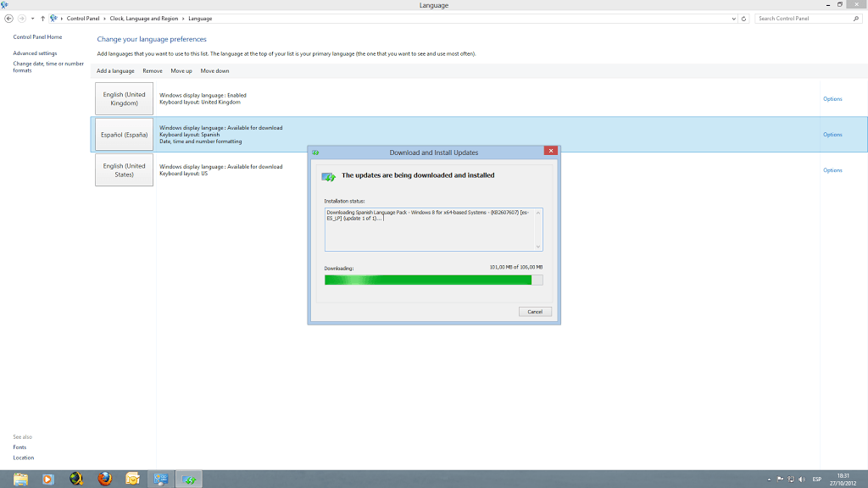Viewport: 868px width, 488px height.
Task: Cancel the language pack download
Action: (x=535, y=312)
